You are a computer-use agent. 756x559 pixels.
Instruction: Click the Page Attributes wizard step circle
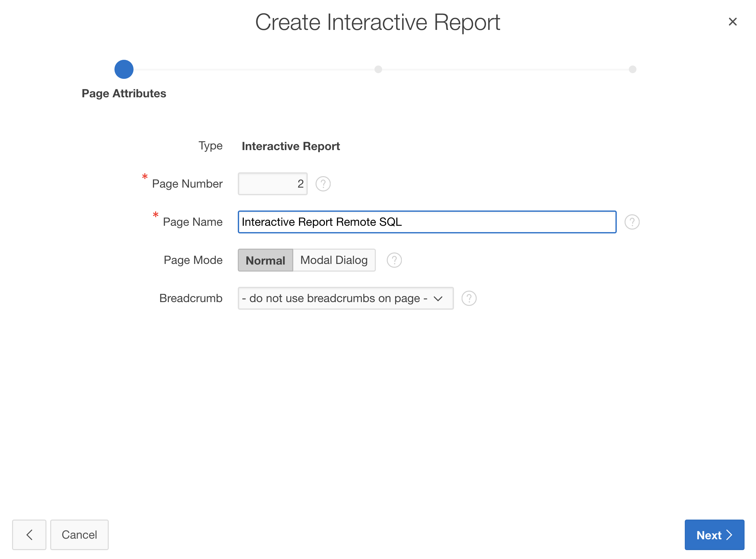click(x=124, y=69)
